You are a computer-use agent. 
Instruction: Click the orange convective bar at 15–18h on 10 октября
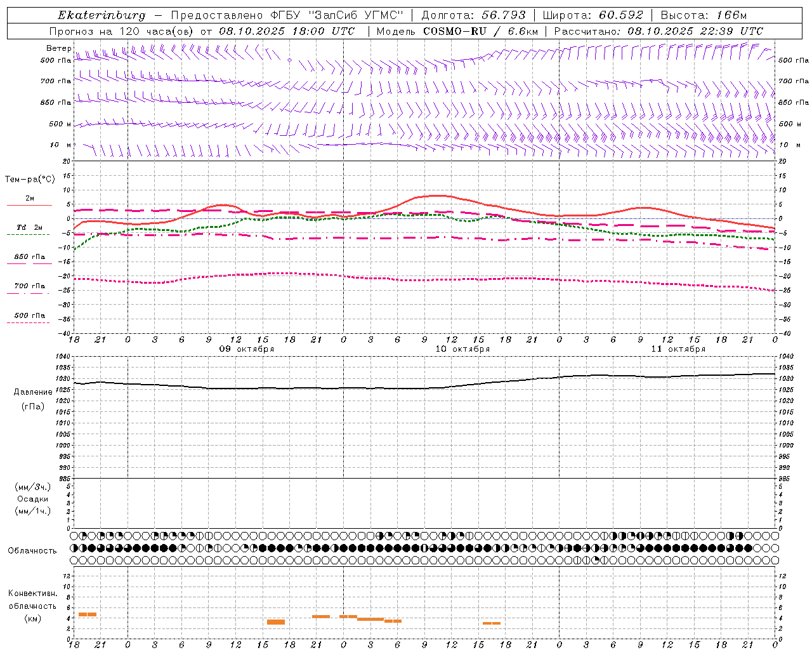point(492,623)
